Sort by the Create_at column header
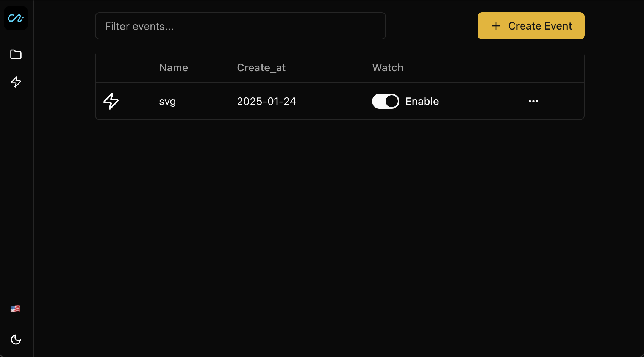 point(261,67)
